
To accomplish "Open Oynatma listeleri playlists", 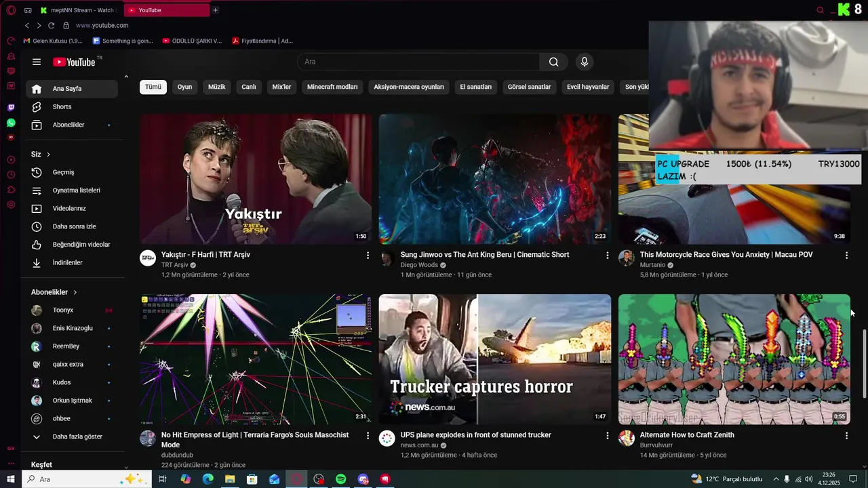I will point(72,190).
